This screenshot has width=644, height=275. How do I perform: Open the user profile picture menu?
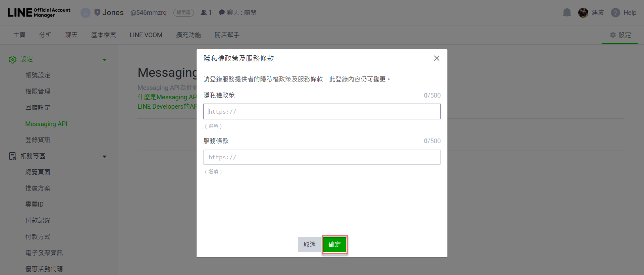click(x=583, y=13)
